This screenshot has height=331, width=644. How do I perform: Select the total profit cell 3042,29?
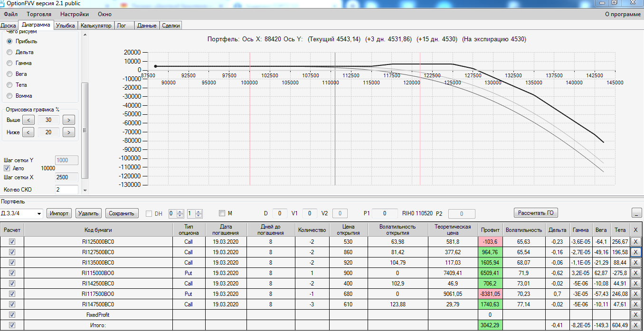point(490,325)
